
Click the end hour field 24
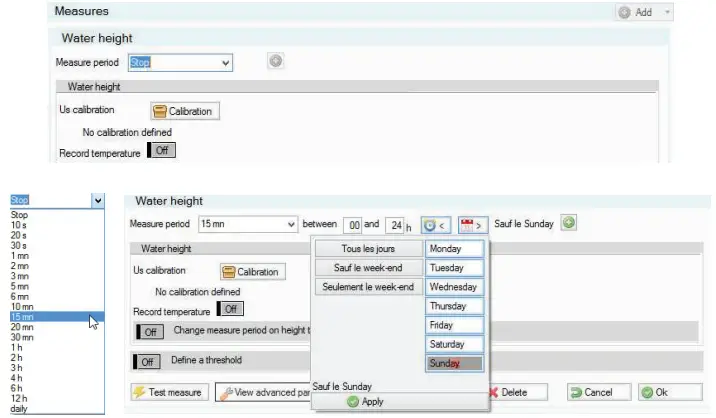pos(395,225)
